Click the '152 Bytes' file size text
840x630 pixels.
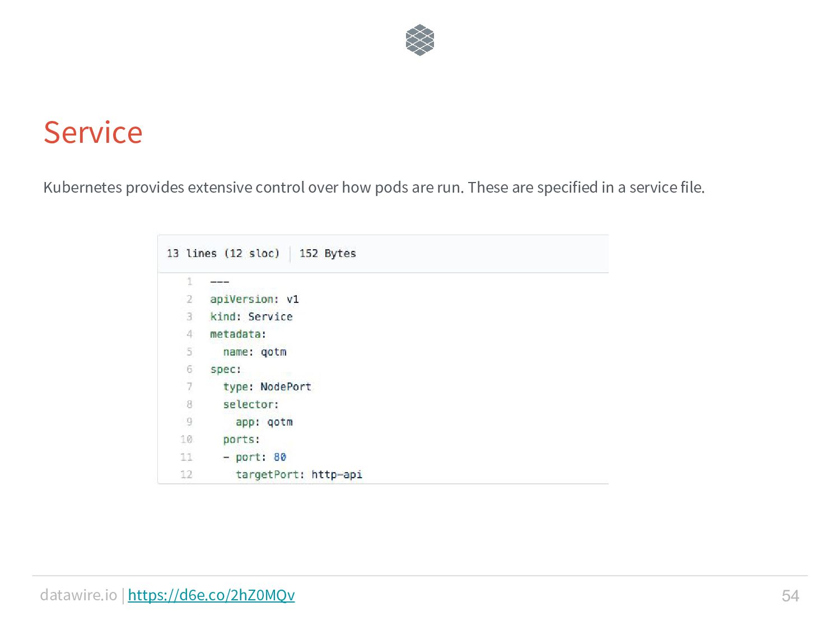[328, 253]
